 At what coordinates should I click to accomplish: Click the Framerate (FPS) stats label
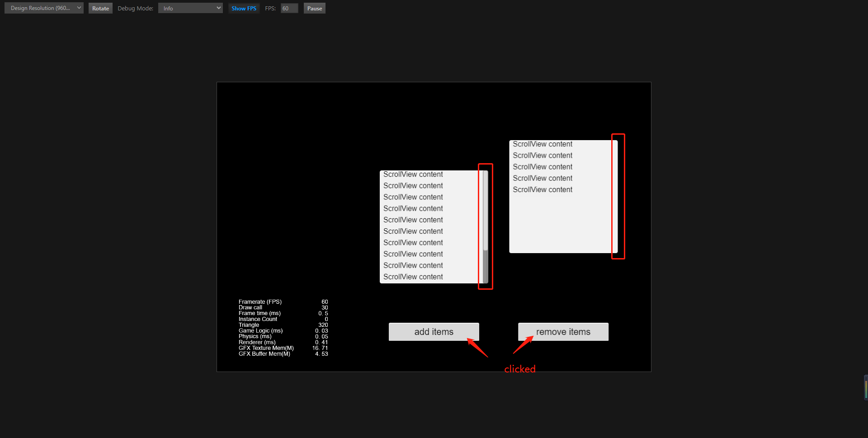[260, 301]
